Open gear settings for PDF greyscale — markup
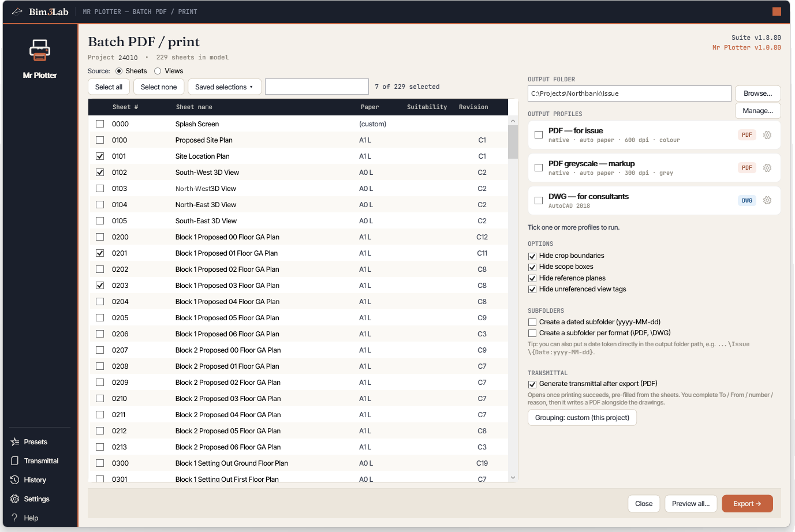Screen dimensions: 795x532 point(767,168)
